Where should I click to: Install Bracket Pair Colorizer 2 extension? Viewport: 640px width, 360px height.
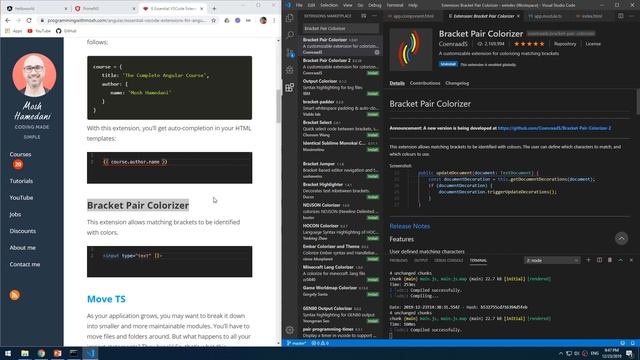coord(373,73)
